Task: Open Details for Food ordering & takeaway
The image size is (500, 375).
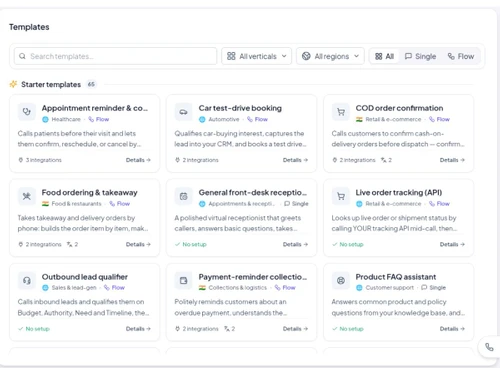Action: point(138,244)
